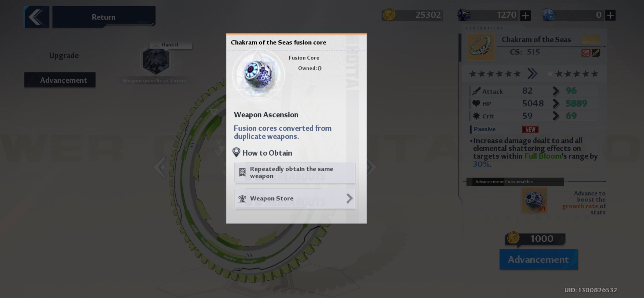Click the fusion core consumable item 0/1
The width and height of the screenshot is (644, 298).
click(x=534, y=201)
